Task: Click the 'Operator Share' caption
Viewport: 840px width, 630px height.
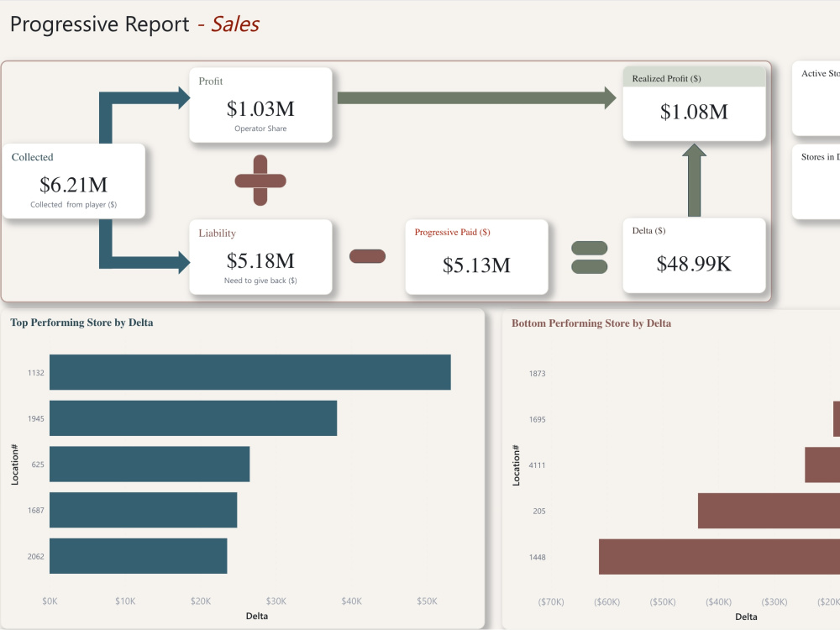Action: pyautogui.click(x=260, y=129)
